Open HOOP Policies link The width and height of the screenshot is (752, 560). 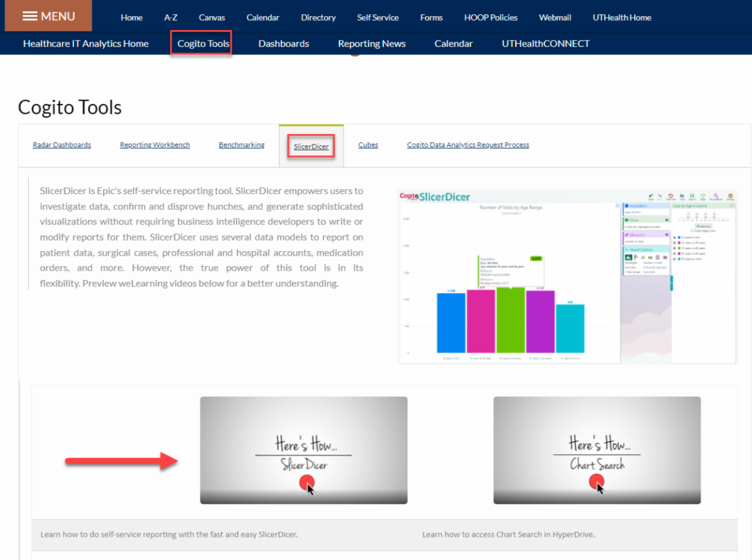click(x=491, y=18)
